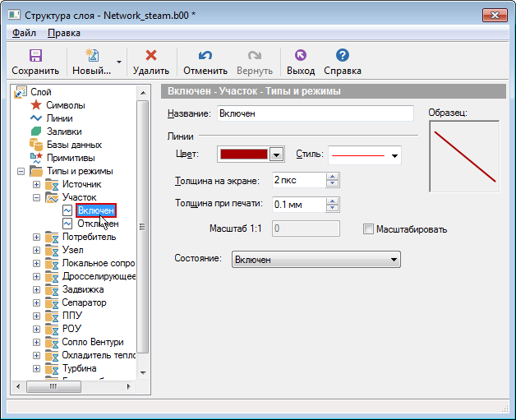Screen dimensions: 516x420
Task: Select Символы star item in tree
Action: (x=65, y=105)
